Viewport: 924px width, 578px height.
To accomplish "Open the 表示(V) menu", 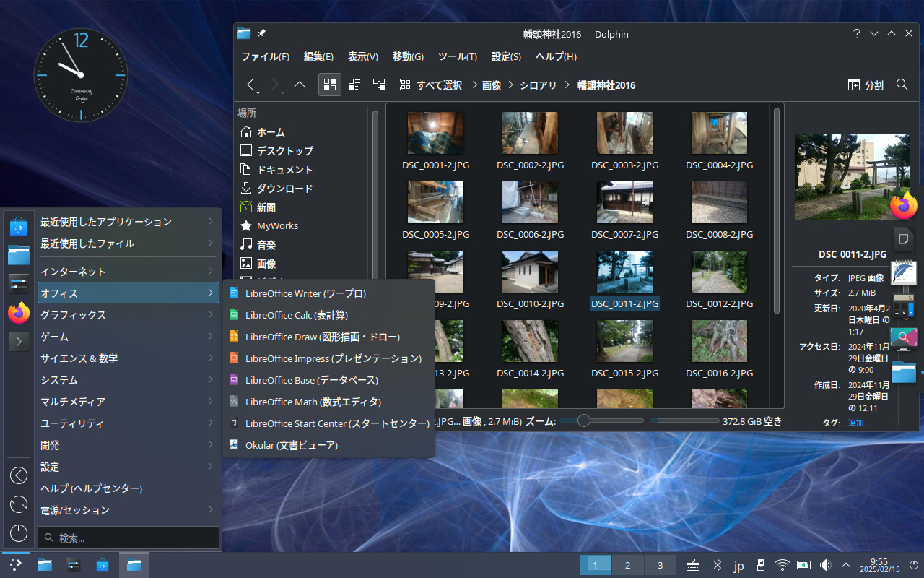I will (362, 56).
